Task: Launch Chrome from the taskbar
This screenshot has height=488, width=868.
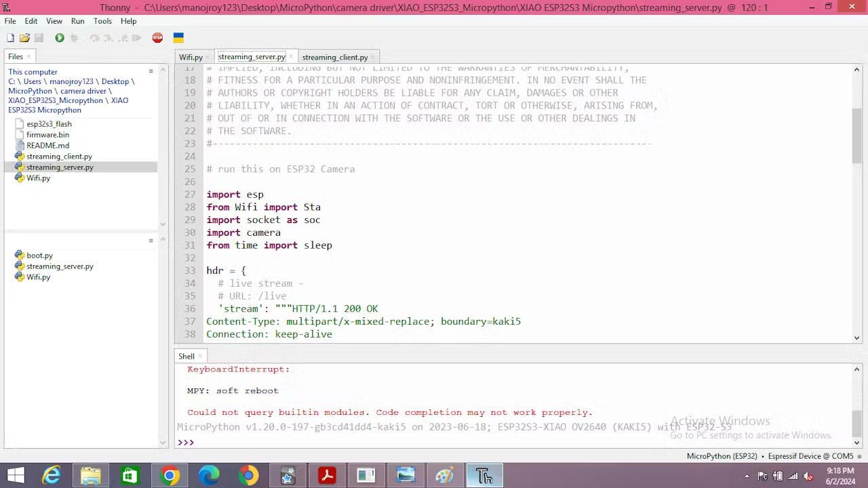Action: [x=170, y=476]
